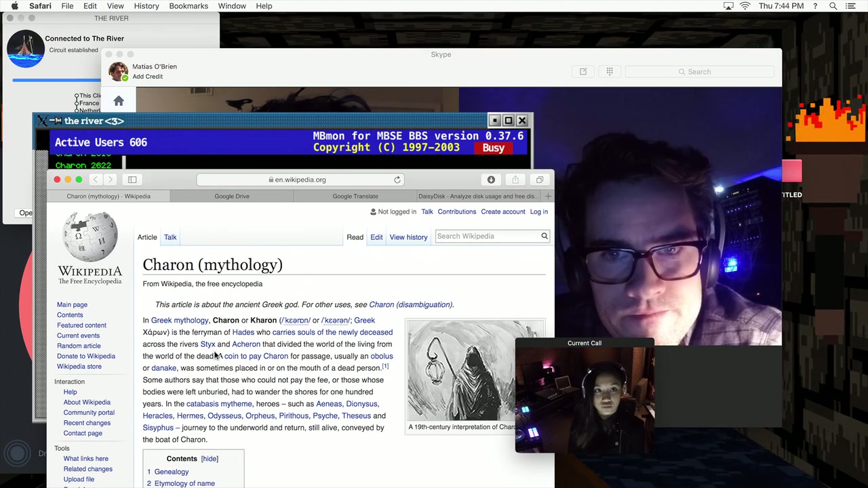Minimize the river terminal small square button
Viewport: 868px width, 488px height.
[x=494, y=121]
